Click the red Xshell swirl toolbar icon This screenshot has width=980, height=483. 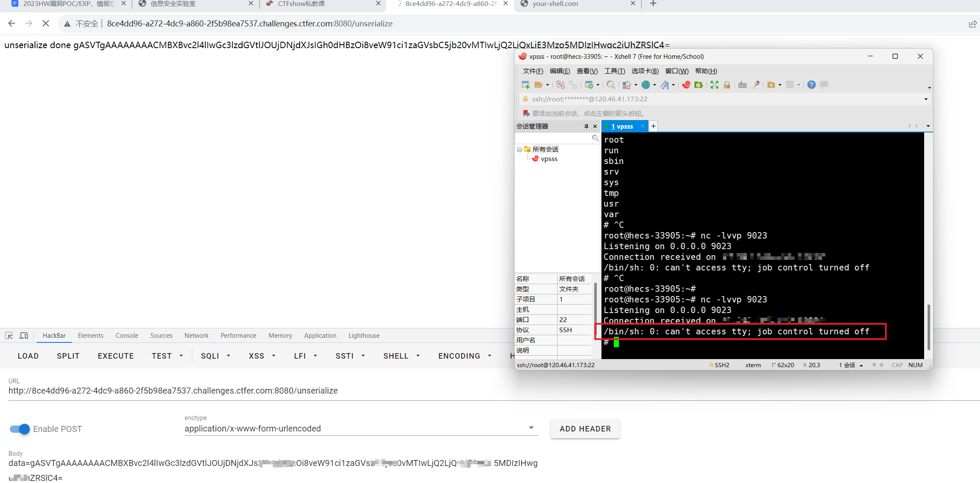(x=686, y=85)
